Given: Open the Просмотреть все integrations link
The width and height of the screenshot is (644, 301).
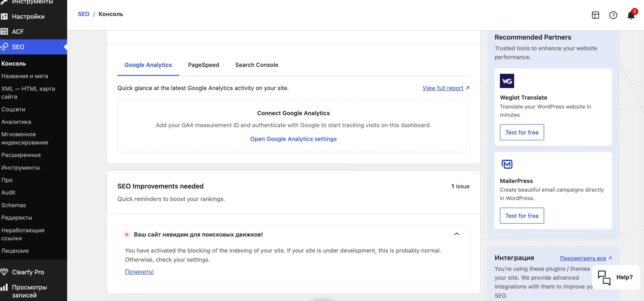Looking at the screenshot, I should [586, 258].
